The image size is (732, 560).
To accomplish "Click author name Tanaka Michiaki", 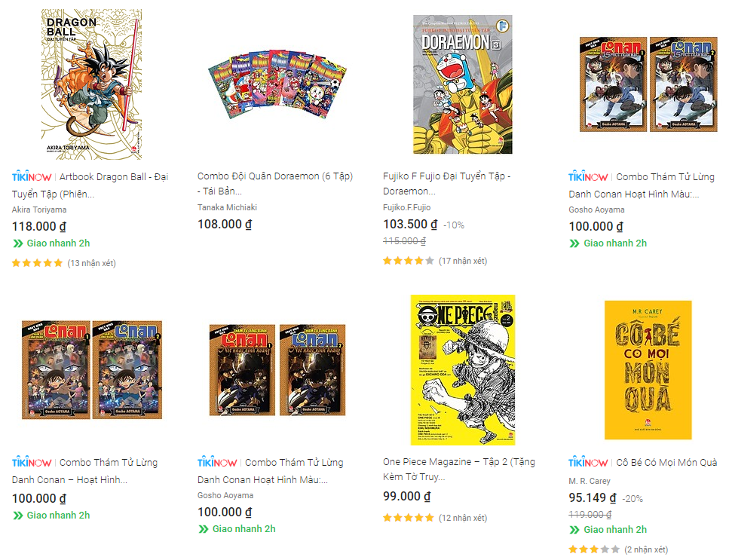I will coord(227,207).
